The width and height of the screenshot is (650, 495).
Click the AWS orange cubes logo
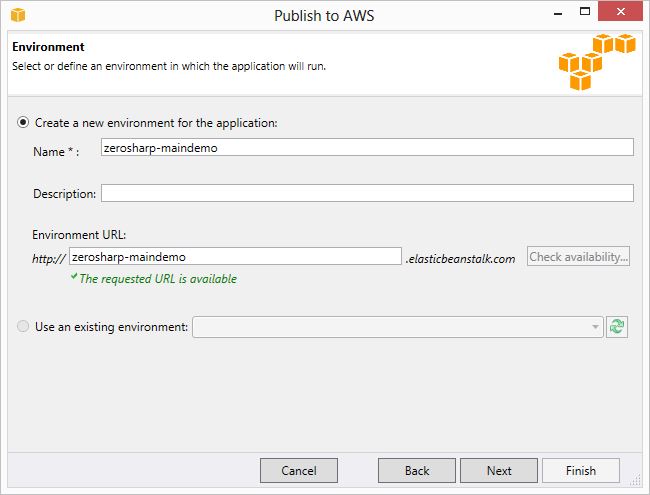tap(597, 62)
